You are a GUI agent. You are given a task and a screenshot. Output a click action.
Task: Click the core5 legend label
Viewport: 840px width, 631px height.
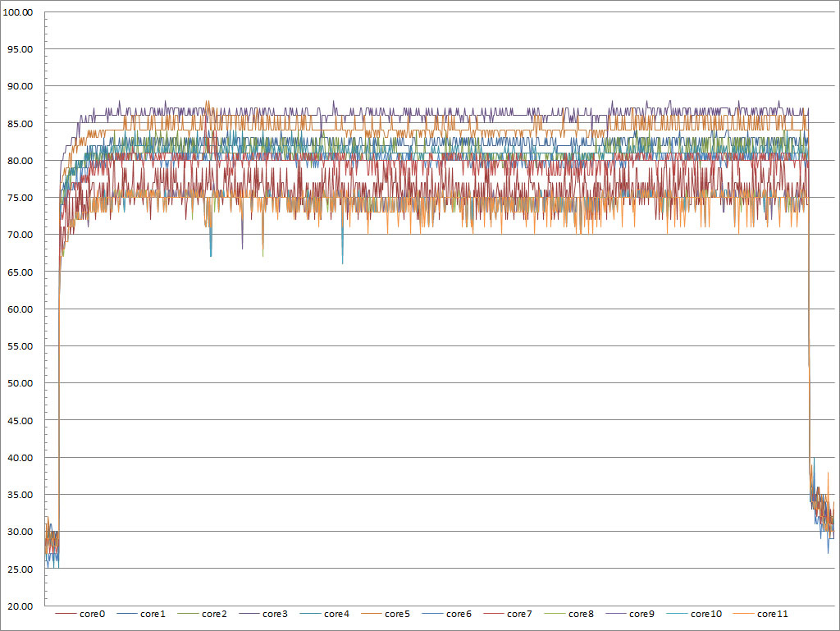click(398, 614)
